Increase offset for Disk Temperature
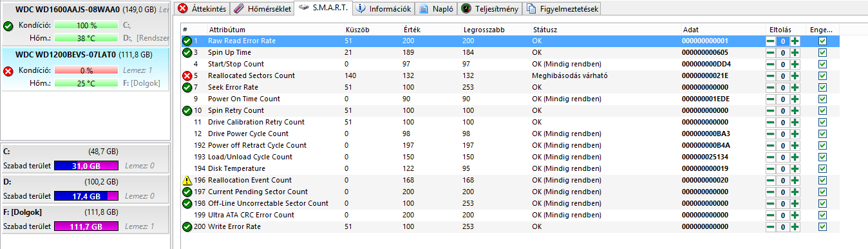 point(795,168)
